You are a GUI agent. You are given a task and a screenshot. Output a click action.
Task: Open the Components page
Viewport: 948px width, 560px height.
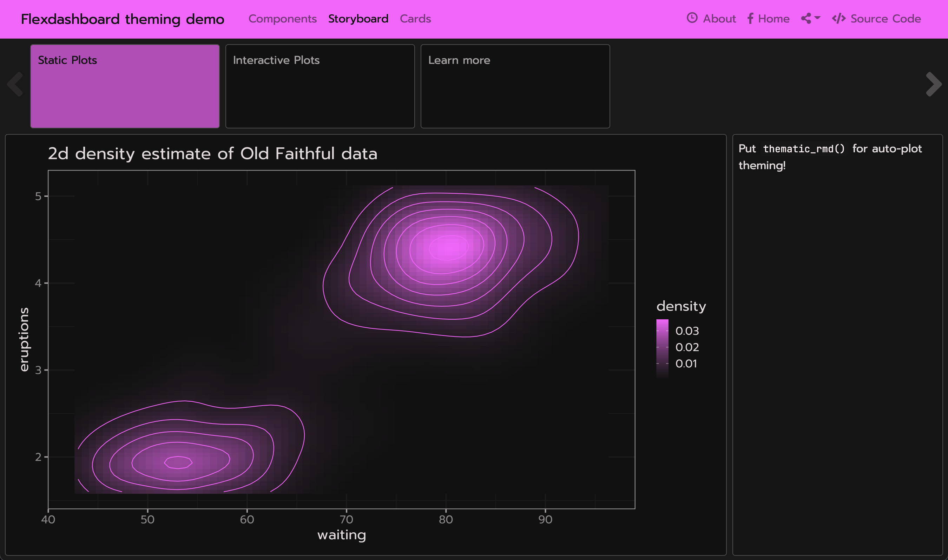(x=282, y=19)
